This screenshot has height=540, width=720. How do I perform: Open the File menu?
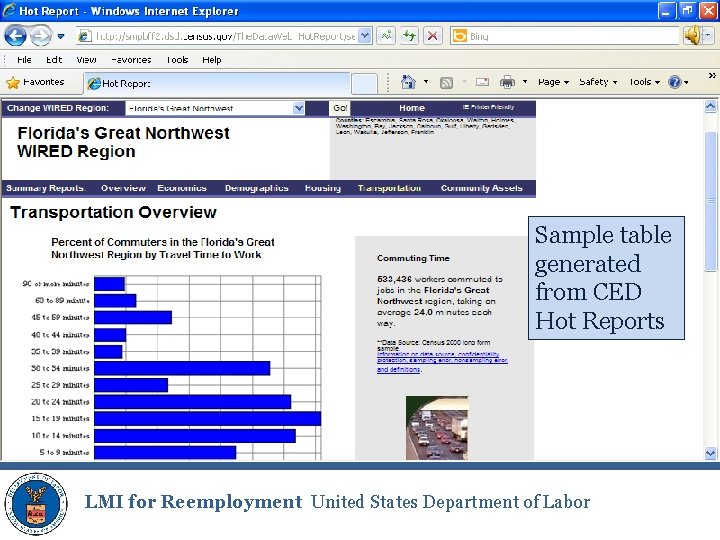[24, 60]
